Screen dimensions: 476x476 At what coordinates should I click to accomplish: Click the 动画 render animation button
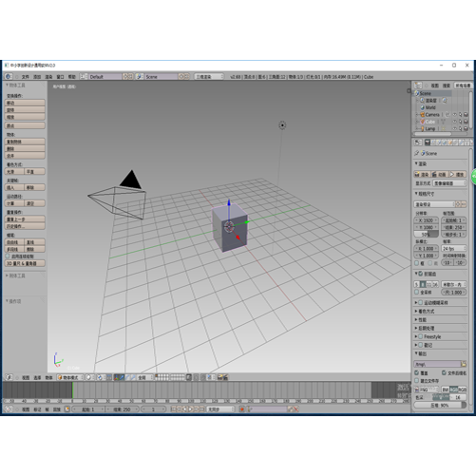(440, 174)
